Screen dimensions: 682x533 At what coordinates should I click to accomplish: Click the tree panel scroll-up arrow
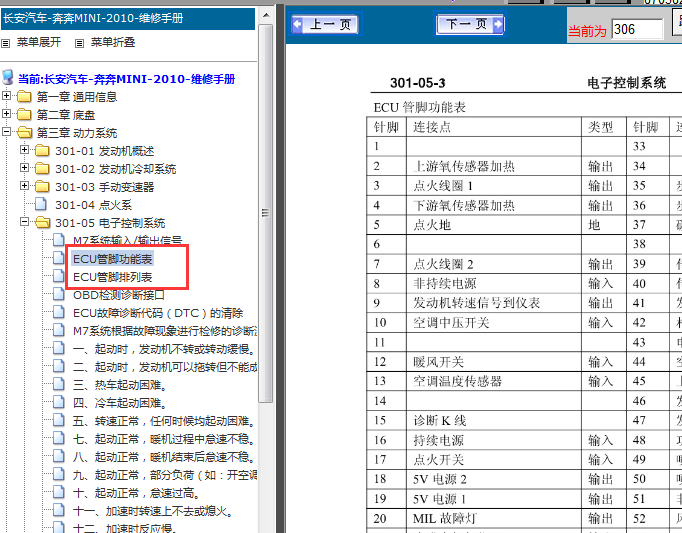tap(266, 16)
